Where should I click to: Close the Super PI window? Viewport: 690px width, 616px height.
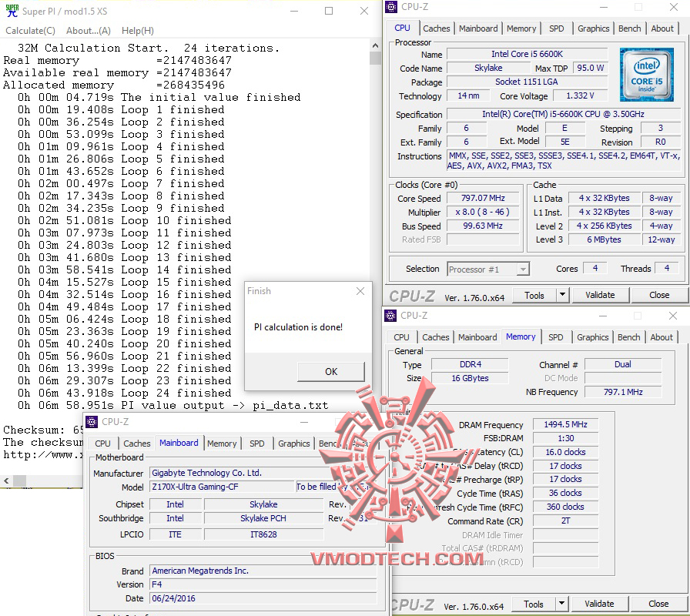(364, 11)
